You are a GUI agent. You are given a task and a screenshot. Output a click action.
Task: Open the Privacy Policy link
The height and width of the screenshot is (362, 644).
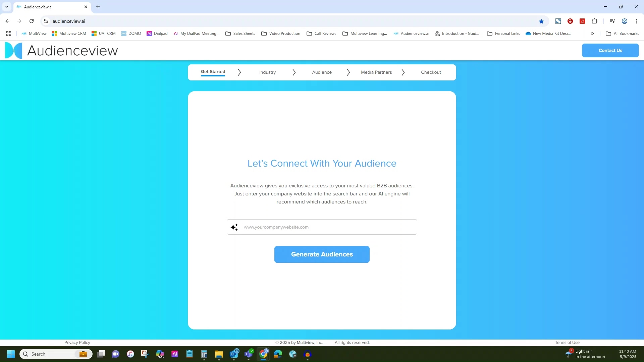pyautogui.click(x=77, y=343)
